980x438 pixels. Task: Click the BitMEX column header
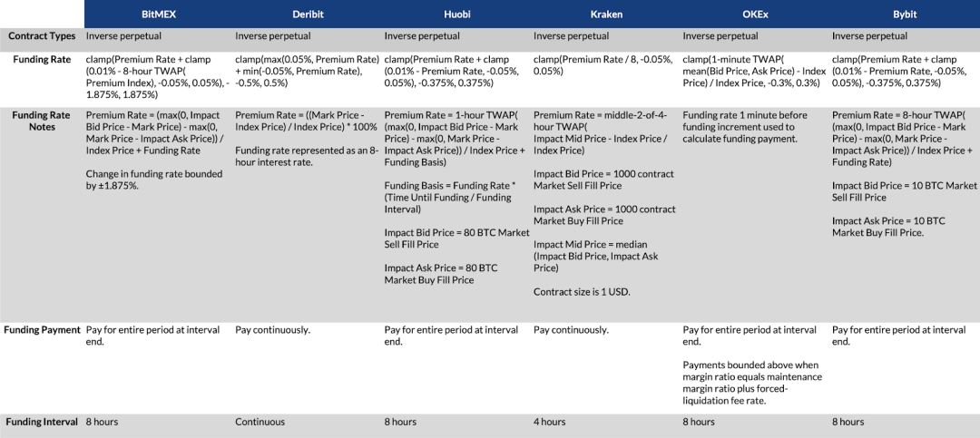[x=159, y=15]
